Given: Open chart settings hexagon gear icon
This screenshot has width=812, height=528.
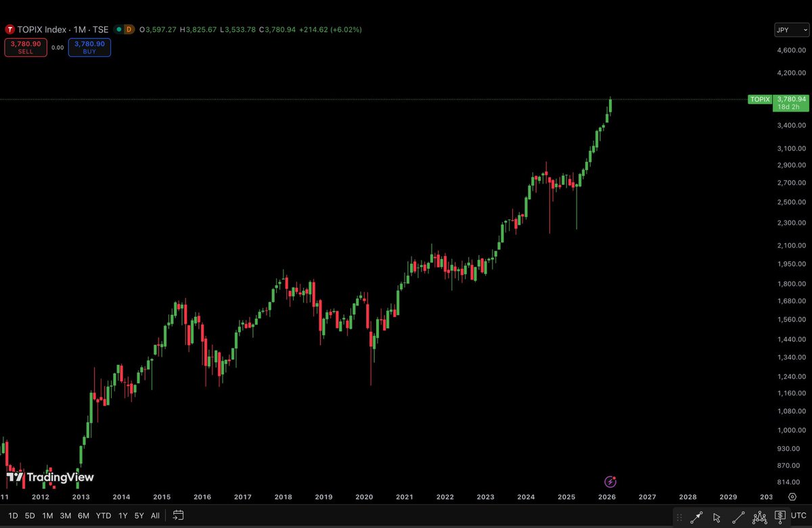Looking at the screenshot, I should tap(792, 497).
